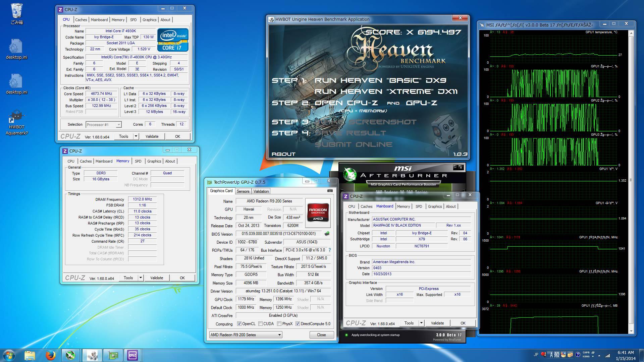Open the Recycle Bin desktop icon
Image resolution: width=644 pixels, height=362 pixels.
pyautogui.click(x=16, y=13)
